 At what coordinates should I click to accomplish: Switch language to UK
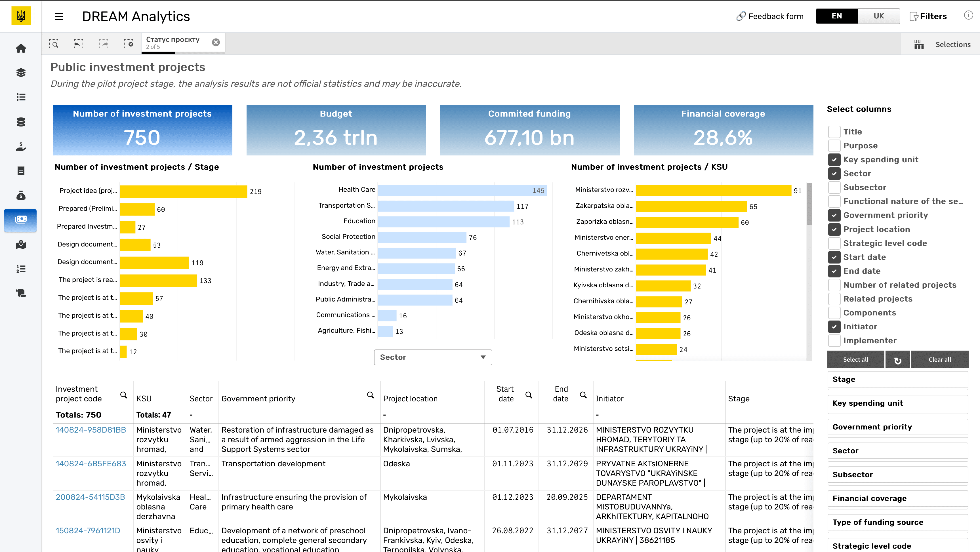(878, 16)
